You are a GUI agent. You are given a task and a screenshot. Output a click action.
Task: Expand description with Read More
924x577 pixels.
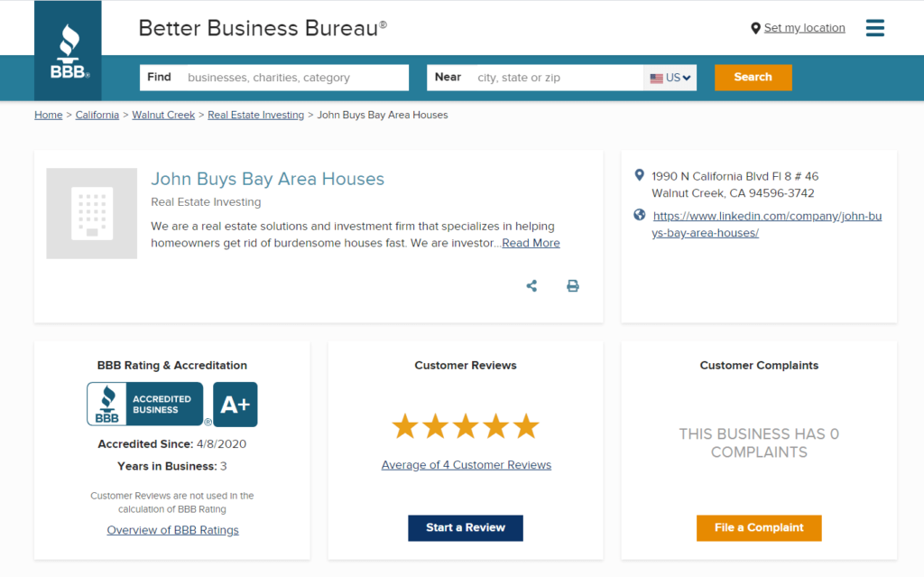click(x=531, y=243)
